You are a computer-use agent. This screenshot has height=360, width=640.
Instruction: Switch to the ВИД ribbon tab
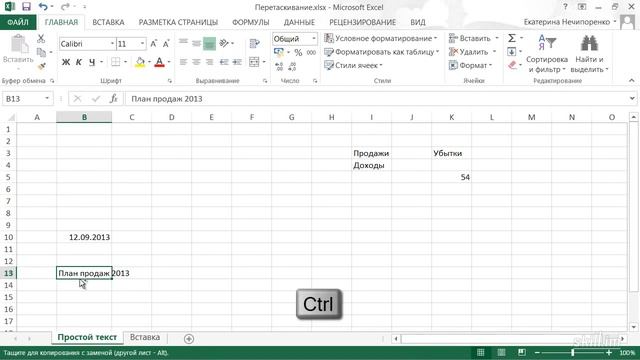pyautogui.click(x=418, y=22)
